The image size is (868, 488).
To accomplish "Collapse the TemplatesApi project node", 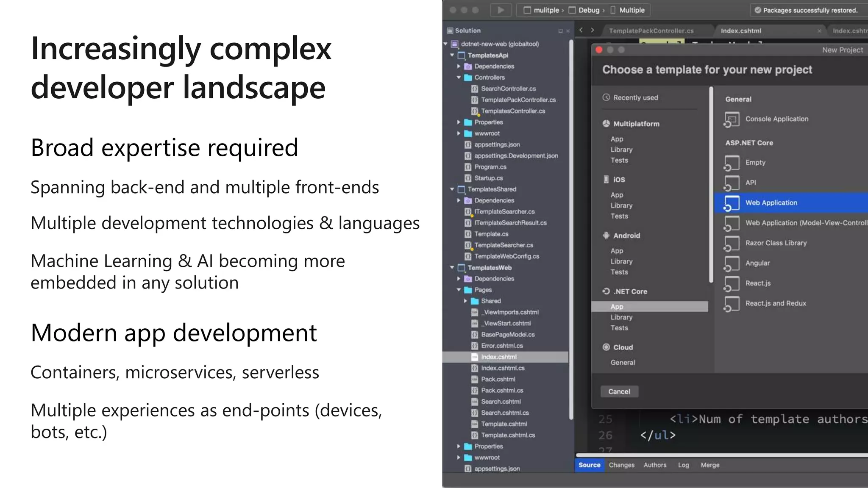I will pyautogui.click(x=452, y=55).
